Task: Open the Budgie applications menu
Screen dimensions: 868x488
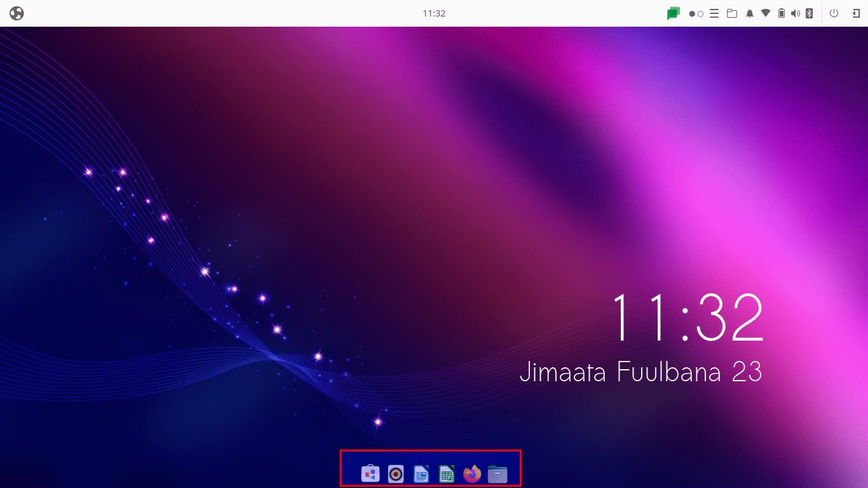Action: click(17, 13)
